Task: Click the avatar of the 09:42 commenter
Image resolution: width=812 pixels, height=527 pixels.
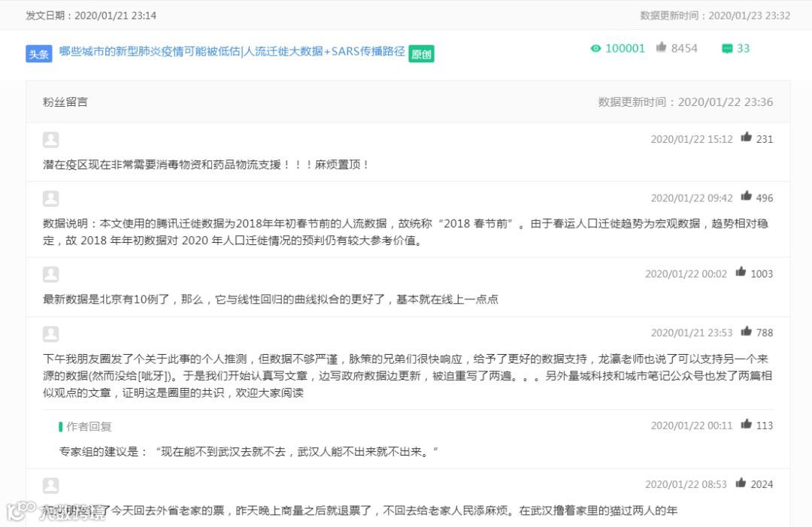Action: coord(51,198)
